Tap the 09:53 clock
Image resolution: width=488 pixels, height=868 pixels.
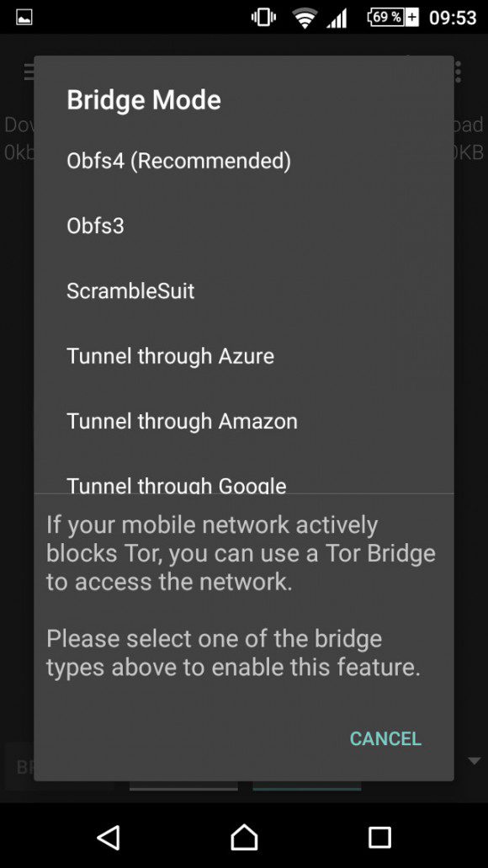click(x=453, y=18)
